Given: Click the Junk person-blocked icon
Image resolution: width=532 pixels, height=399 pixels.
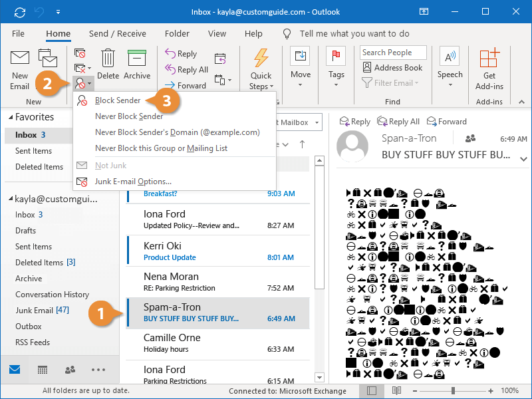Looking at the screenshot, I should pos(80,83).
